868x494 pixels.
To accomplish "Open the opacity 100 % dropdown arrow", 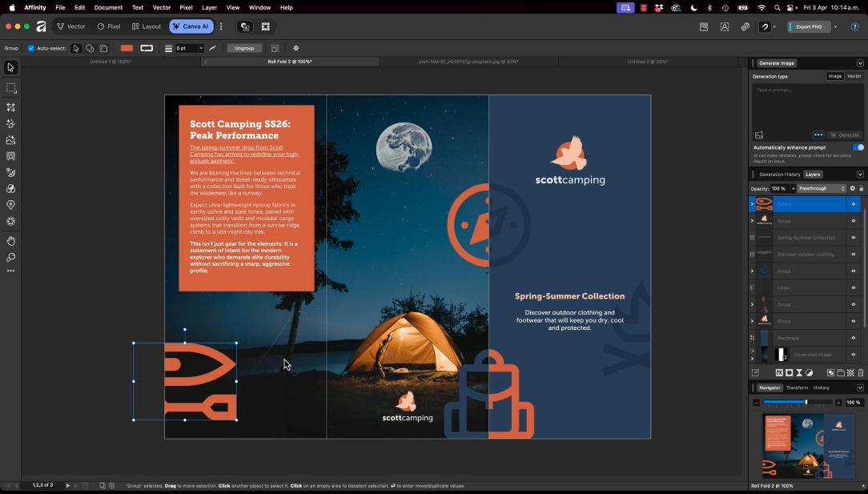I will (x=793, y=188).
